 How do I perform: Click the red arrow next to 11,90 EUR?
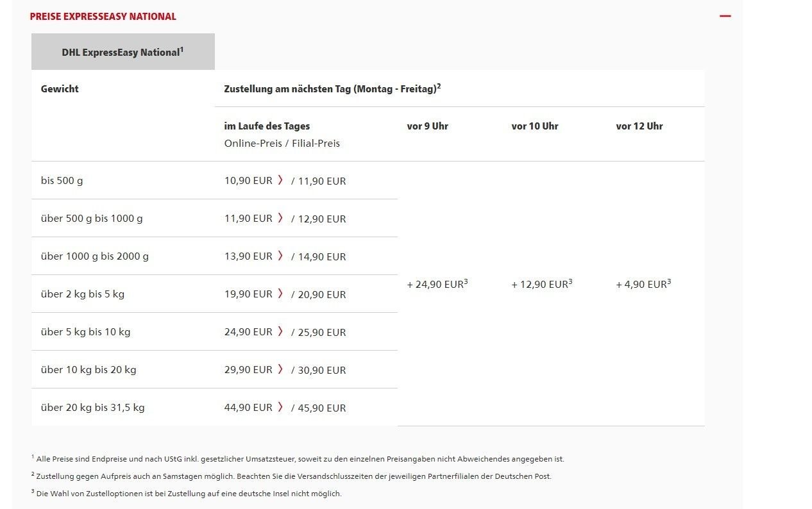(x=280, y=218)
